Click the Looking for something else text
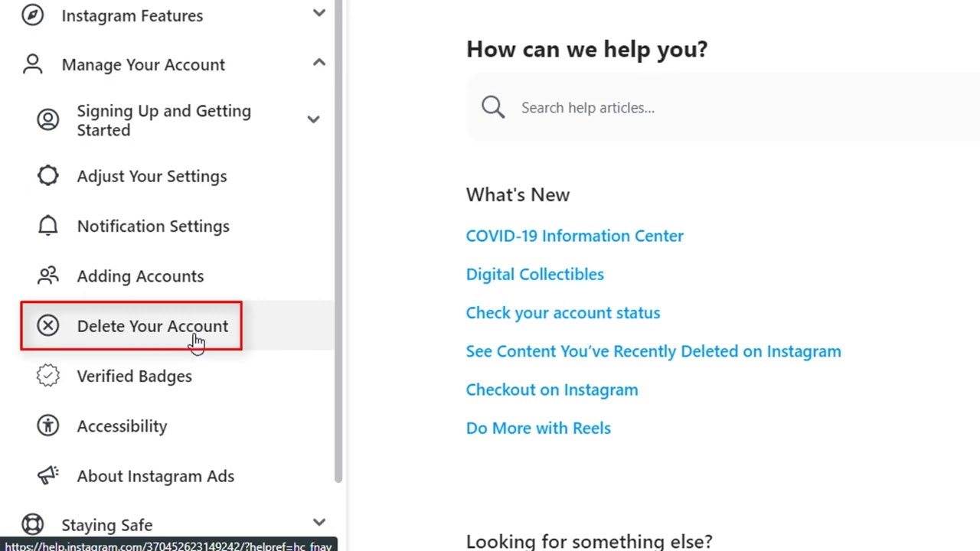Screen dimensions: 980x551 [x=589, y=541]
